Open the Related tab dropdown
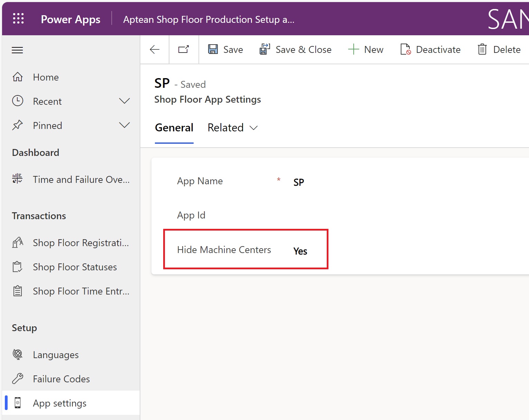Viewport: 529px width, 420px height. (232, 128)
